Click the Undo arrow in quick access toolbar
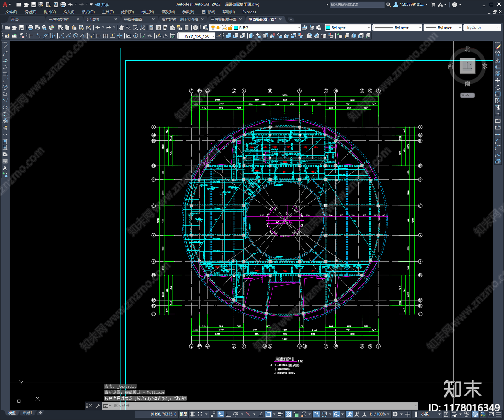This screenshot has height=420, width=504. click(71, 4)
